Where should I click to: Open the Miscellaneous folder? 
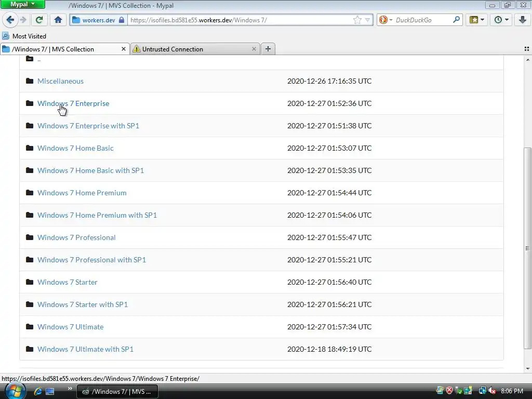click(x=60, y=81)
